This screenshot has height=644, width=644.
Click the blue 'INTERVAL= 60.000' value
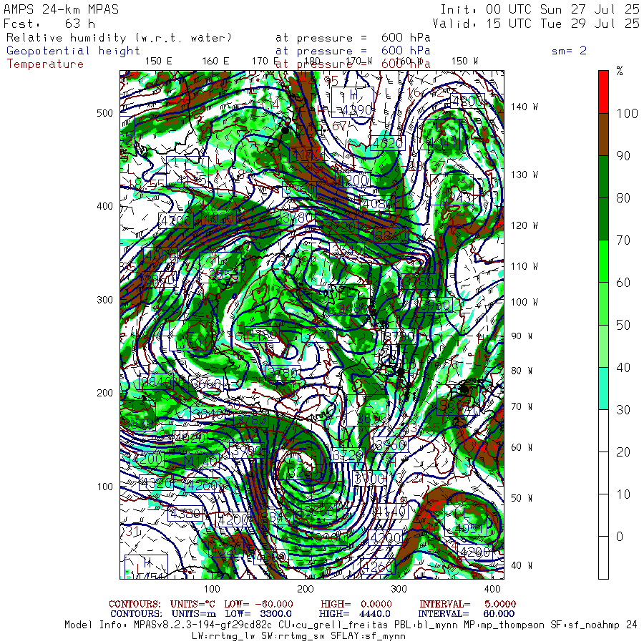(467, 614)
